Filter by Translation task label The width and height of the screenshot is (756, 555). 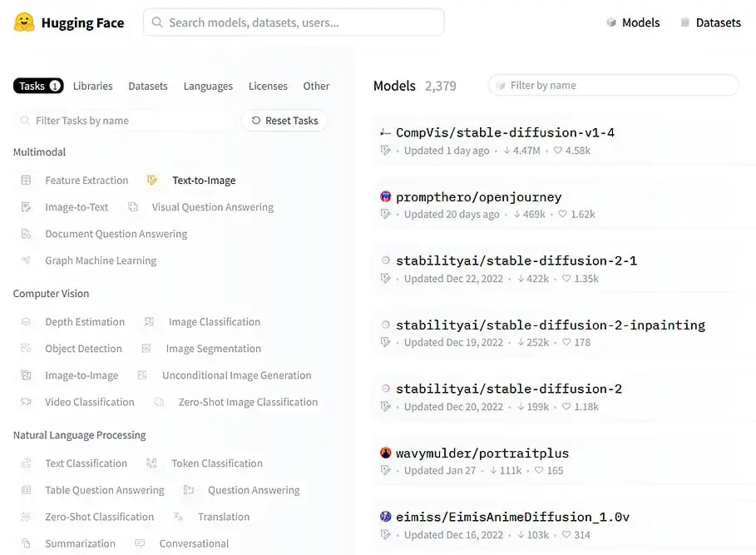(x=224, y=517)
